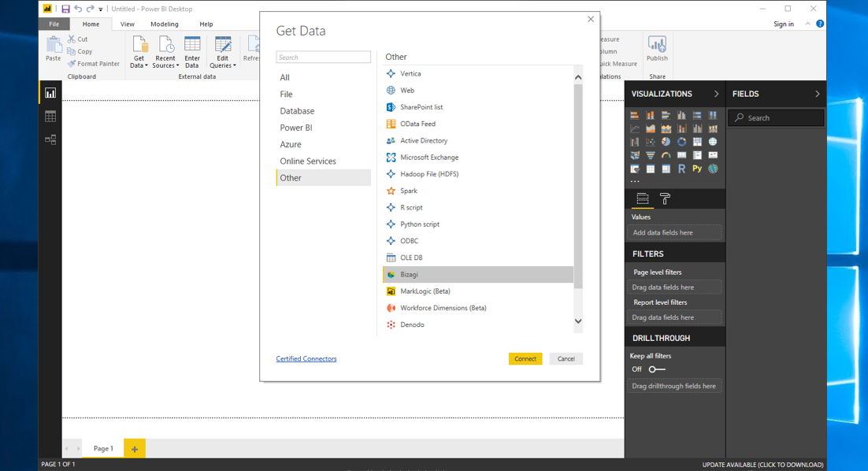Switch to Relationships view in left sidebar
The width and height of the screenshot is (868, 471).
[50, 139]
